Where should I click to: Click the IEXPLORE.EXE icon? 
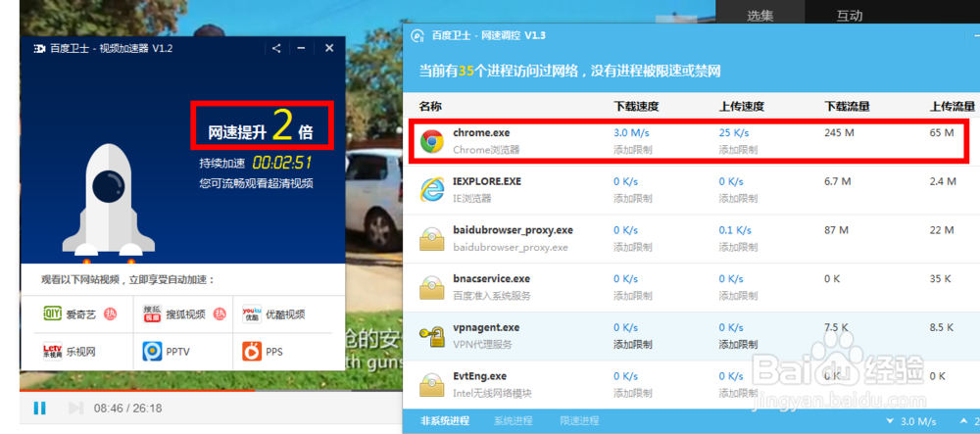432,190
